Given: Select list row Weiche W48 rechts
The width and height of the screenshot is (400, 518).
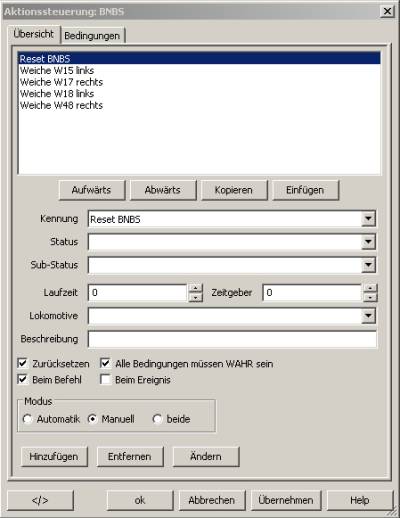Looking at the screenshot, I should tap(199, 105).
